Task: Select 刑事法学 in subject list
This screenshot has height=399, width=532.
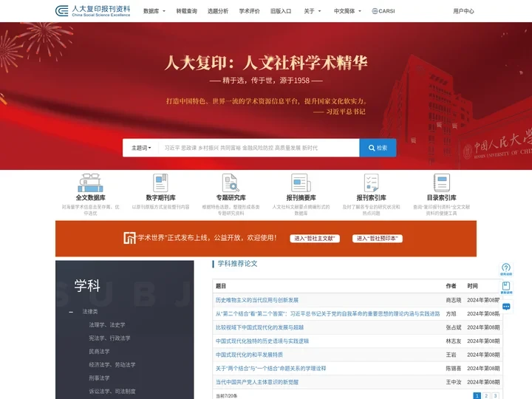Action: click(99, 378)
